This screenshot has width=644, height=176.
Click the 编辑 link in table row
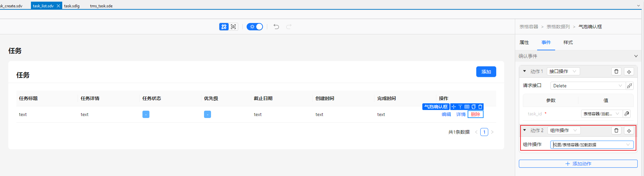point(446,114)
